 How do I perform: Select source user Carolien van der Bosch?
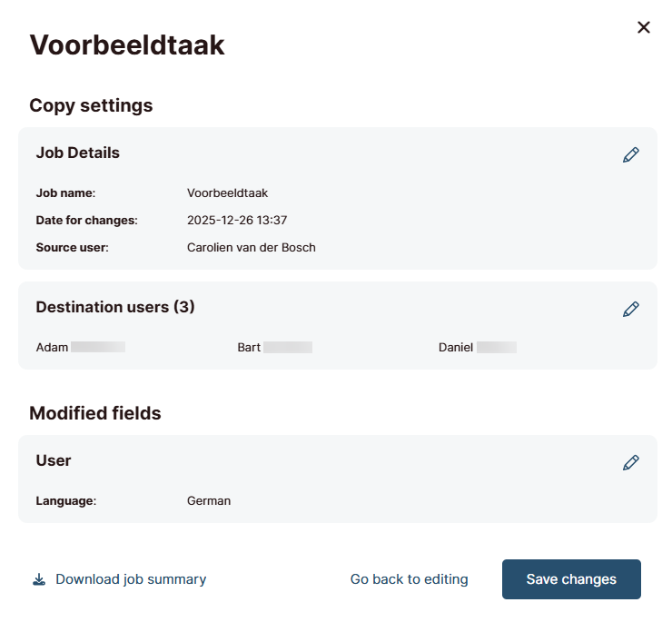pyautogui.click(x=251, y=248)
